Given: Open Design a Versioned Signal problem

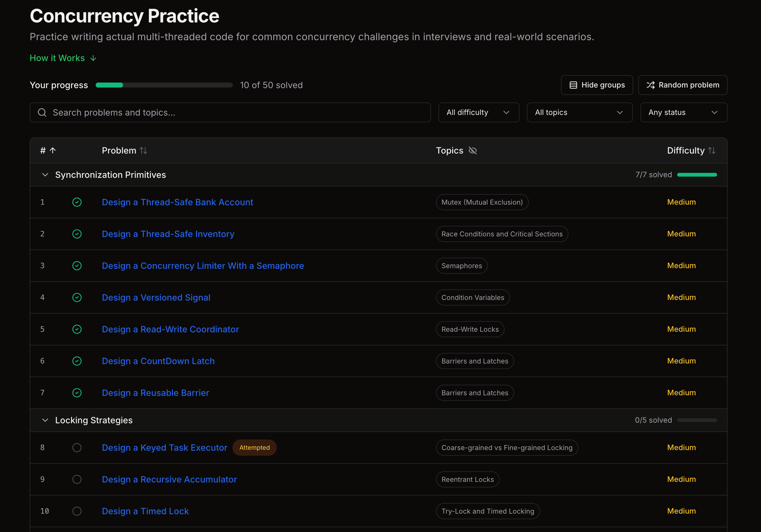Looking at the screenshot, I should click(156, 297).
